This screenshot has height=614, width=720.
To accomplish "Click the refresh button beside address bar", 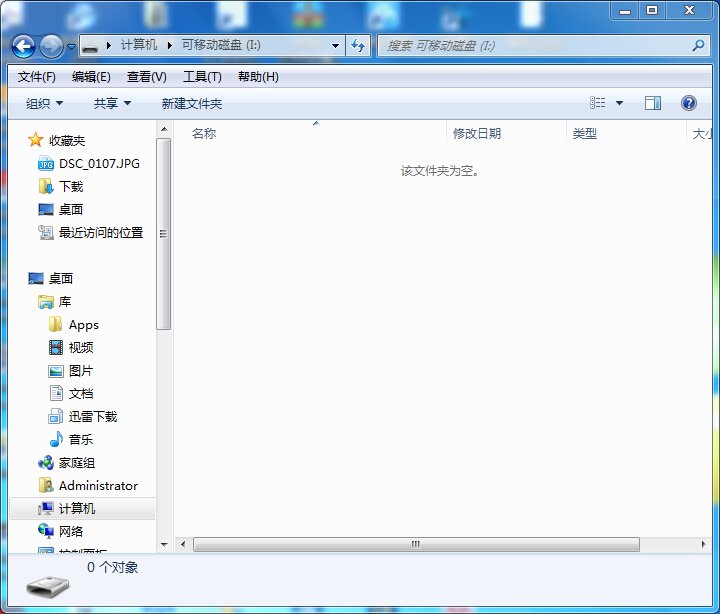I will (x=358, y=46).
